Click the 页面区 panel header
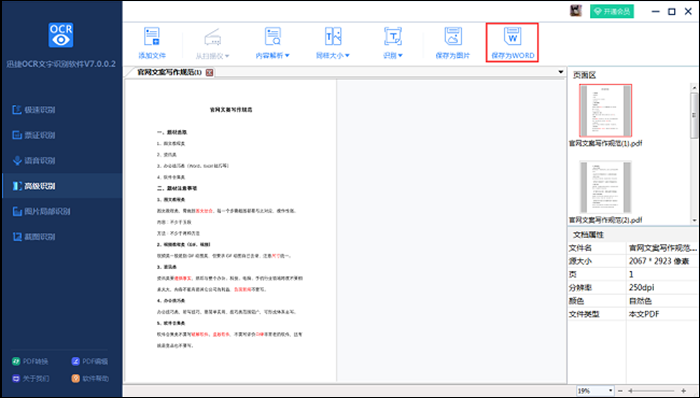Image resolution: width=700 pixels, height=398 pixels. [x=584, y=75]
